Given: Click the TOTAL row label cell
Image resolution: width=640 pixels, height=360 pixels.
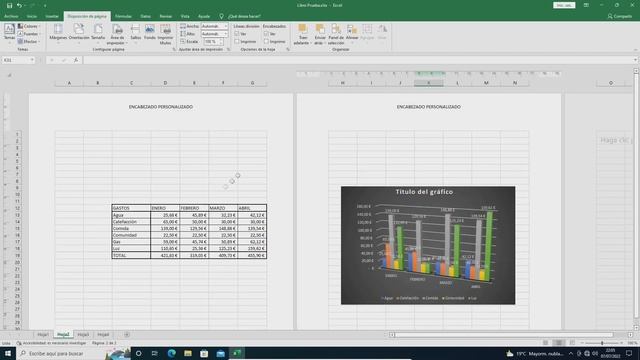Looking at the screenshot, I should [131, 256].
